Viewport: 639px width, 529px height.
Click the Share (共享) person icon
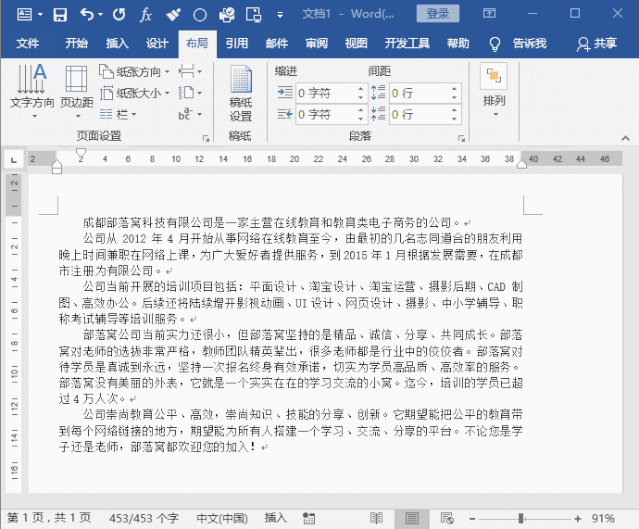click(583, 44)
